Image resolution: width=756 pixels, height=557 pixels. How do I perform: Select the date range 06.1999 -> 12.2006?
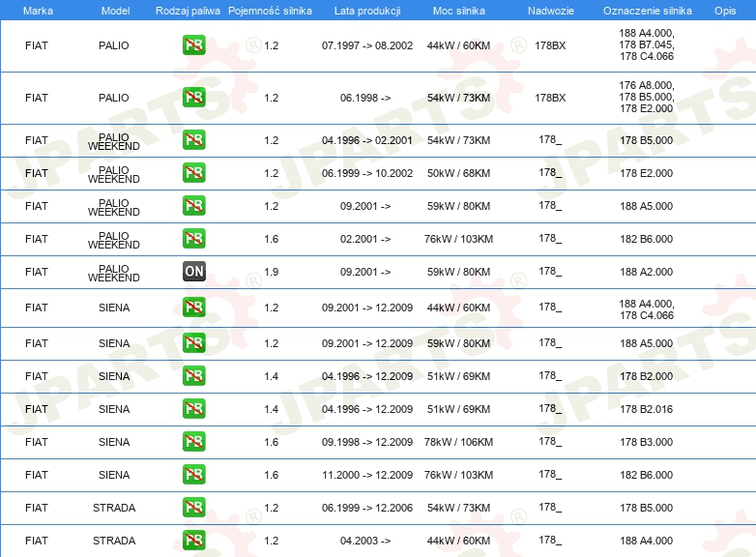[367, 508]
